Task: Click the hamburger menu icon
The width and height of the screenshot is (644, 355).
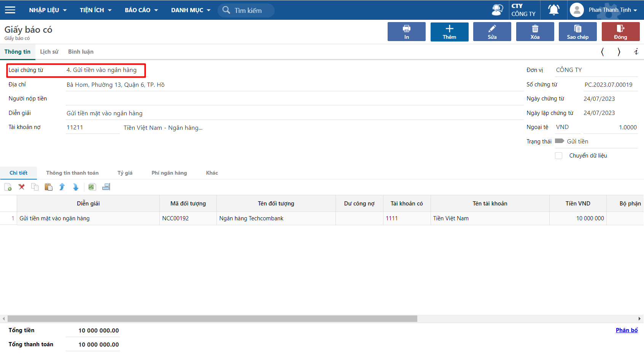Action: pyautogui.click(x=10, y=10)
